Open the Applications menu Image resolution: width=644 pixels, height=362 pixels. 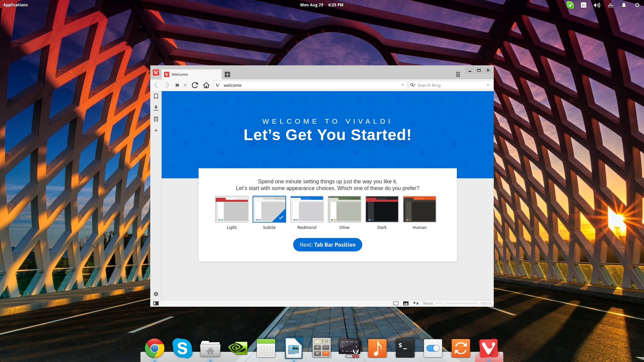point(15,5)
